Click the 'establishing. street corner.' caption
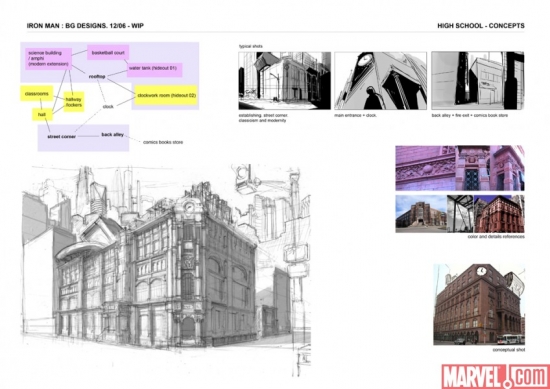The image size is (550, 389). (263, 115)
